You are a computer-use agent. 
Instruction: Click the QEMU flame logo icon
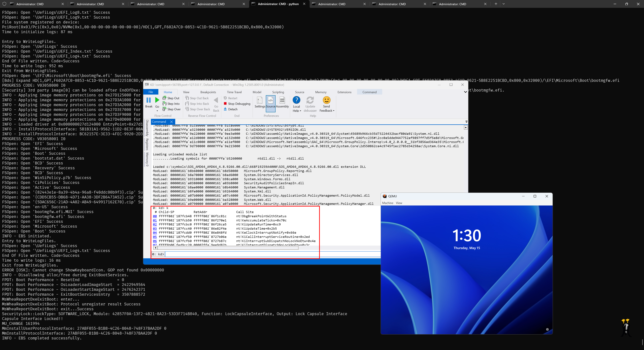tap(385, 196)
